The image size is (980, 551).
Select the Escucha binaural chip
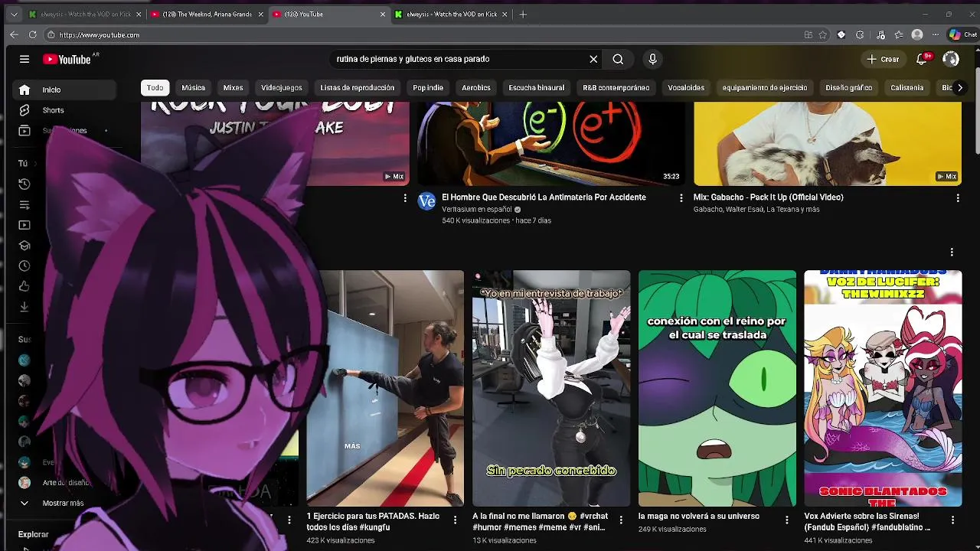point(537,87)
